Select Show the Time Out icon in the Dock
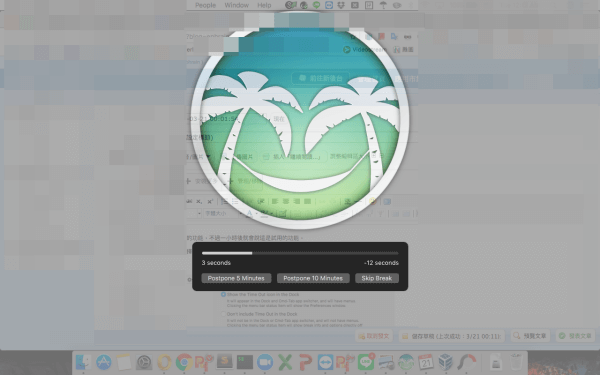The width and height of the screenshot is (600, 375). coord(223,294)
